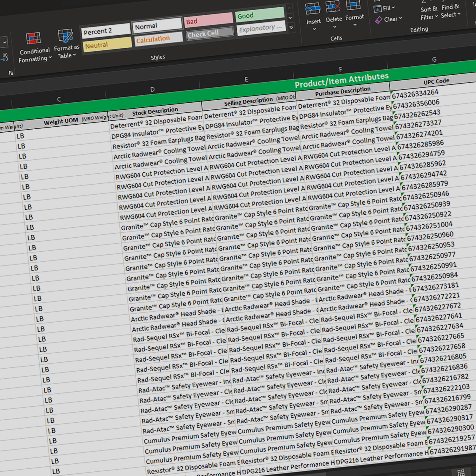Viewport: 476px width, 476px height.
Task: Select Deterrent 32 cell in Stock Description
Action: (156, 122)
